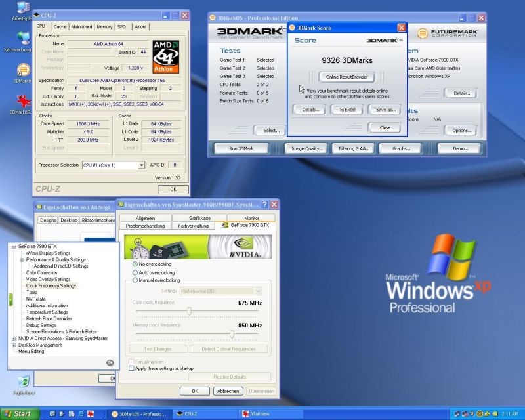This screenshot has width=525, height=420.
Task: Switch to the Mainboard tab in CPU-Z
Action: (81, 26)
